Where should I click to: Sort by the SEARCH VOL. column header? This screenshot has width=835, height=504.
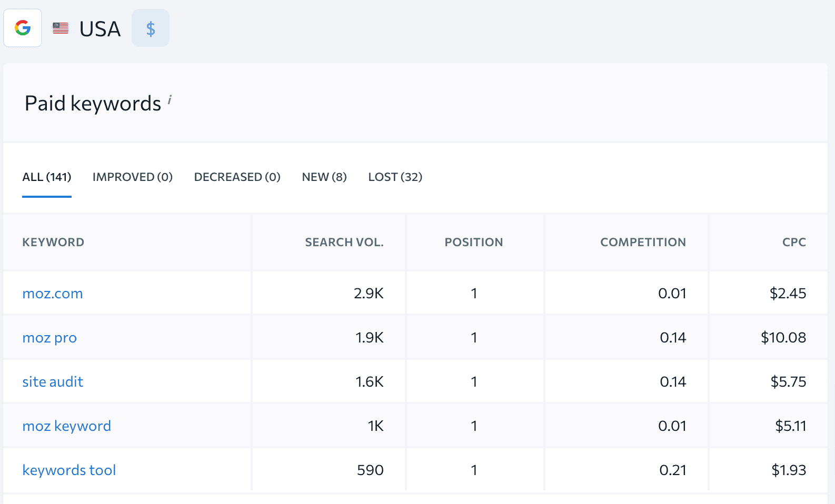point(344,242)
